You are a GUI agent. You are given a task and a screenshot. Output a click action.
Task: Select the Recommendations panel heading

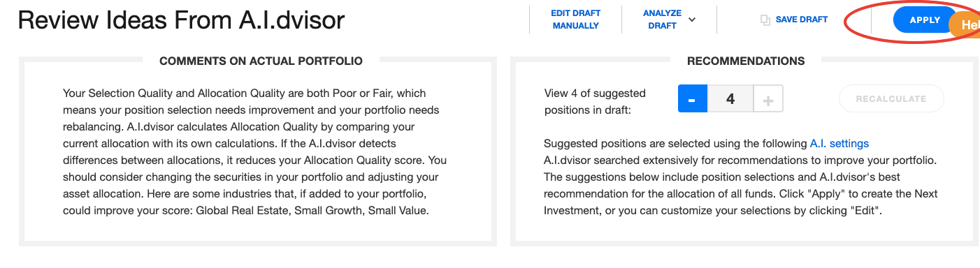coord(746,61)
